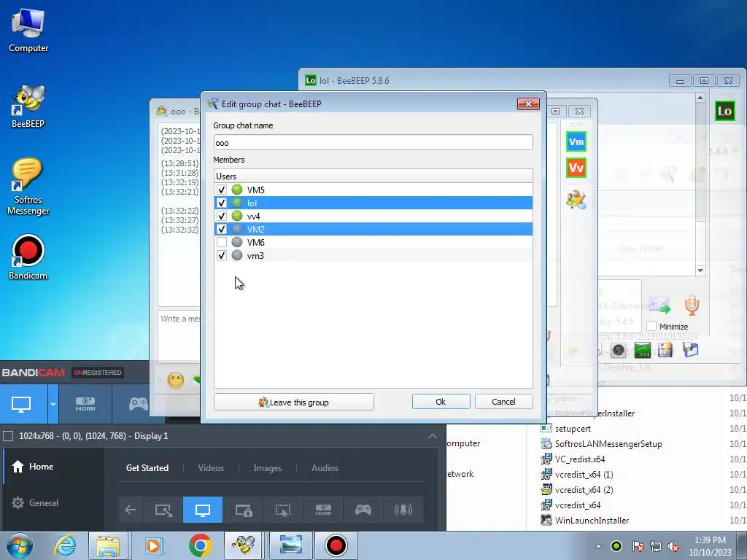Select Bandicam HDMI device recording mode

click(x=85, y=404)
